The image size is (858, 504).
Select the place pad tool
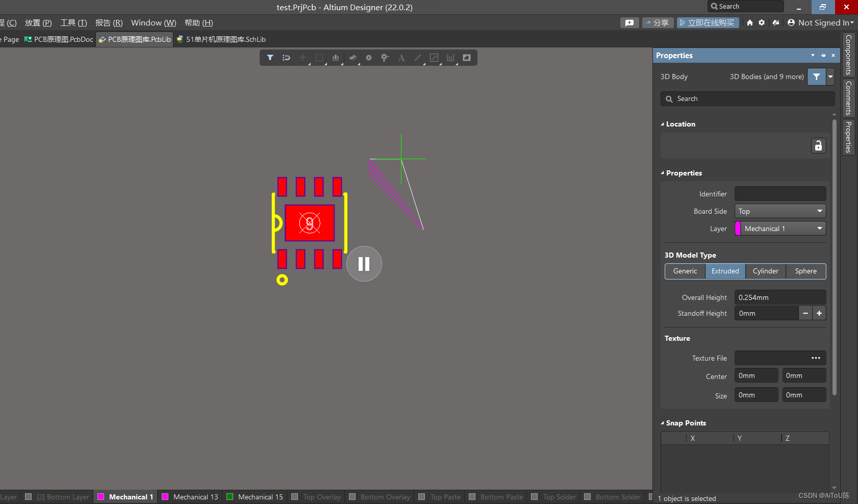point(369,58)
